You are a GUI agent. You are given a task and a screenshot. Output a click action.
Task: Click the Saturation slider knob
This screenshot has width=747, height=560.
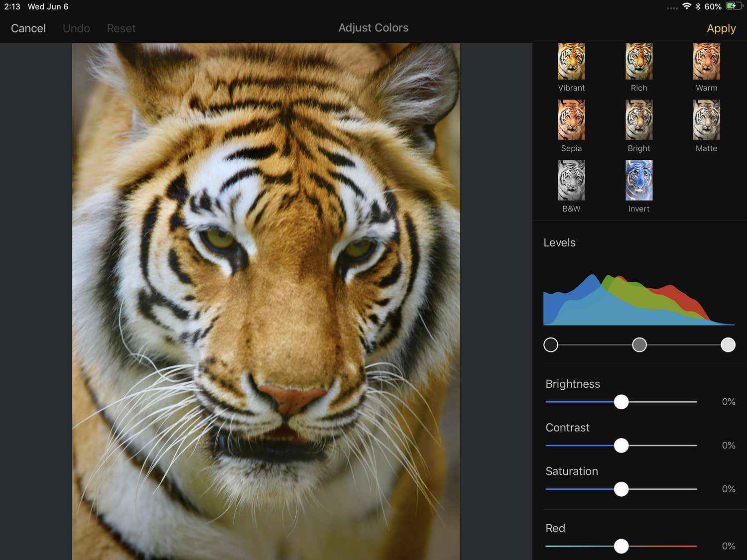[x=621, y=489]
